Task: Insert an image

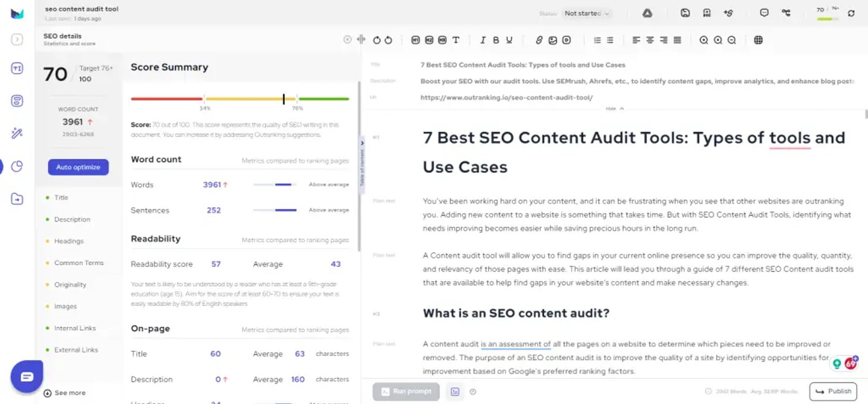Action: (553, 40)
